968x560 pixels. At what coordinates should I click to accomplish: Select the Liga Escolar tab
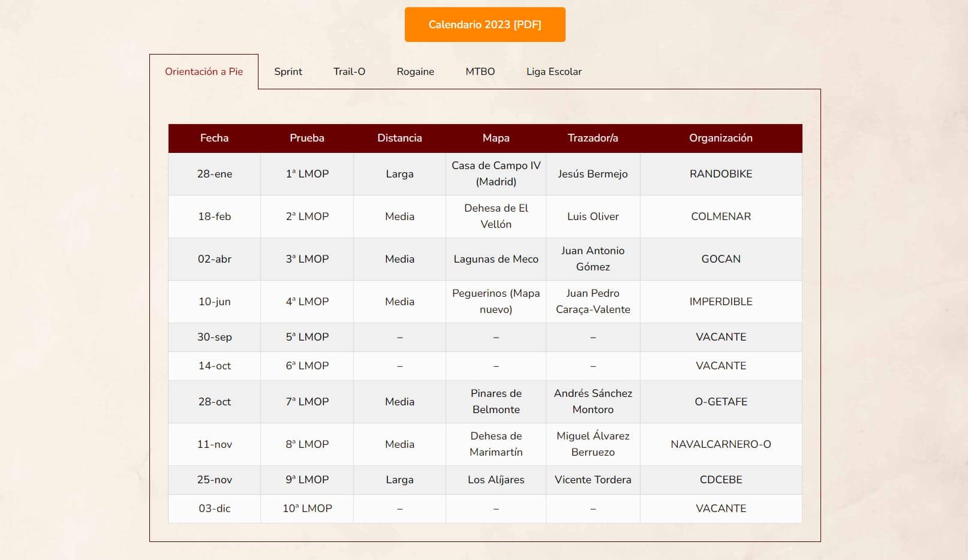[554, 71]
